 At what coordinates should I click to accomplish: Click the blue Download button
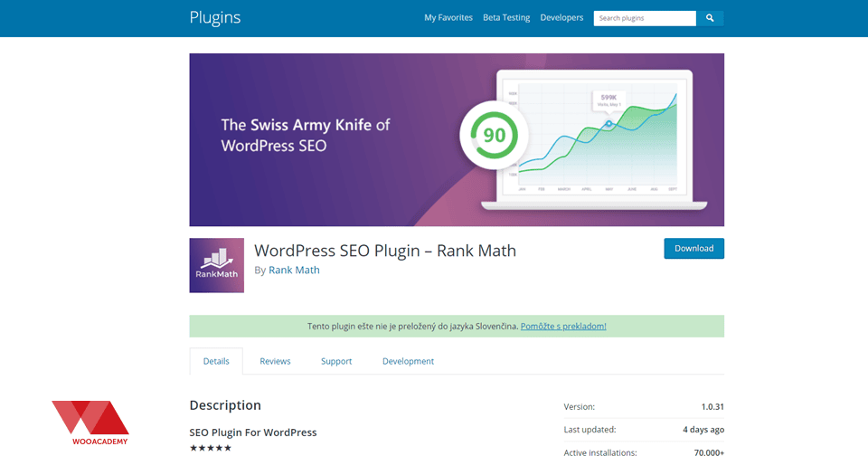tap(693, 248)
